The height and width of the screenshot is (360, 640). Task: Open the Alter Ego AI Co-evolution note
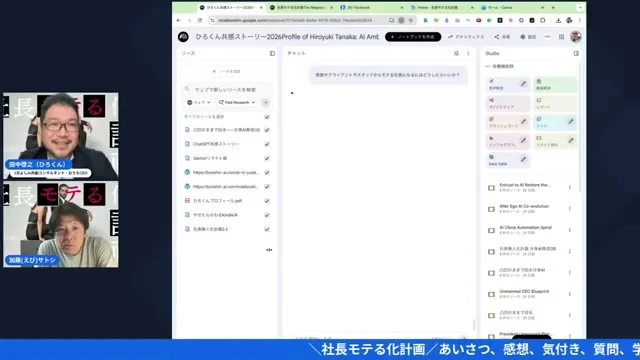coord(524,209)
